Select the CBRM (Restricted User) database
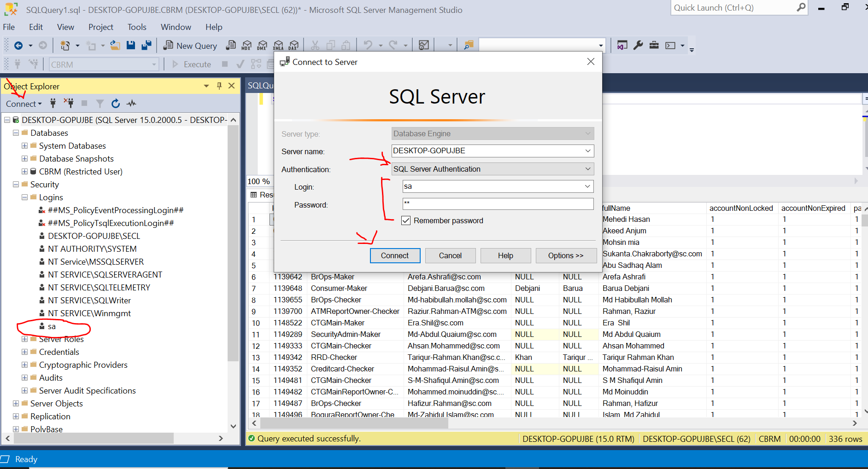 point(81,171)
